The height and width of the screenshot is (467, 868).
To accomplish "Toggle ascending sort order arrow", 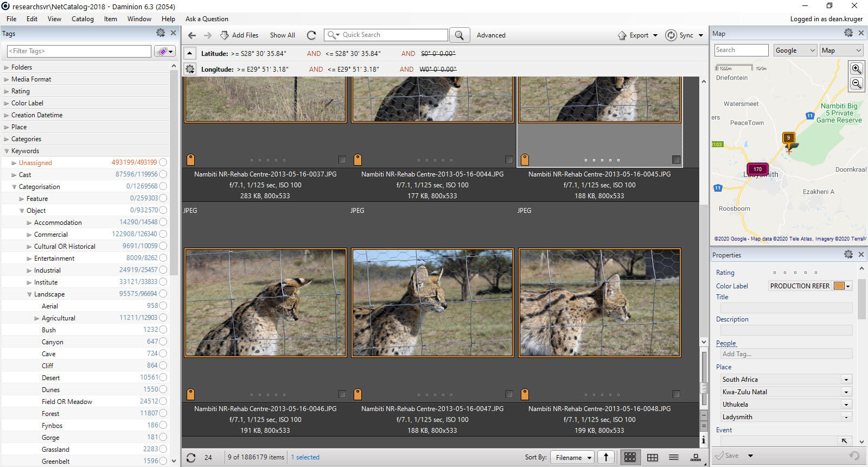I will tap(606, 457).
